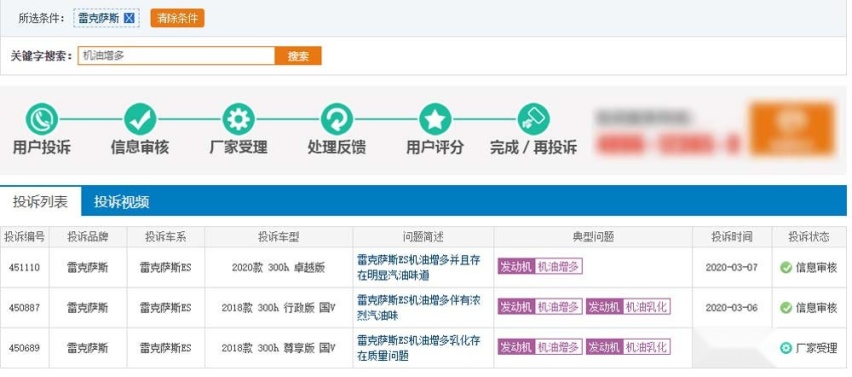This screenshot has width=852, height=377.
Task: Click the 处理反馈 step label
Action: pyautogui.click(x=337, y=147)
